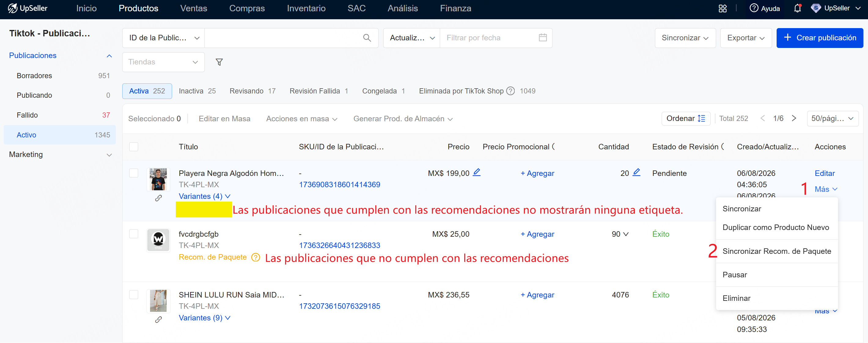Click the funnel filter icon

pyautogui.click(x=219, y=62)
